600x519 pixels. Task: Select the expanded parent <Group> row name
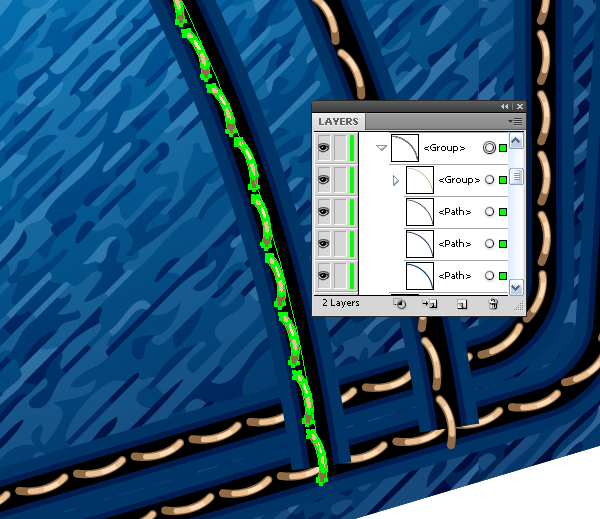point(444,148)
